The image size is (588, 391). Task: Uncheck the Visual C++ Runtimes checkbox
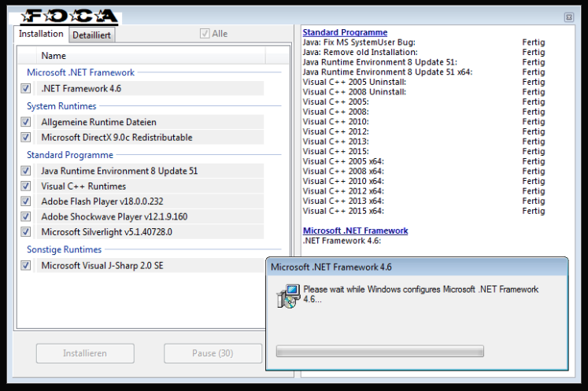[25, 186]
